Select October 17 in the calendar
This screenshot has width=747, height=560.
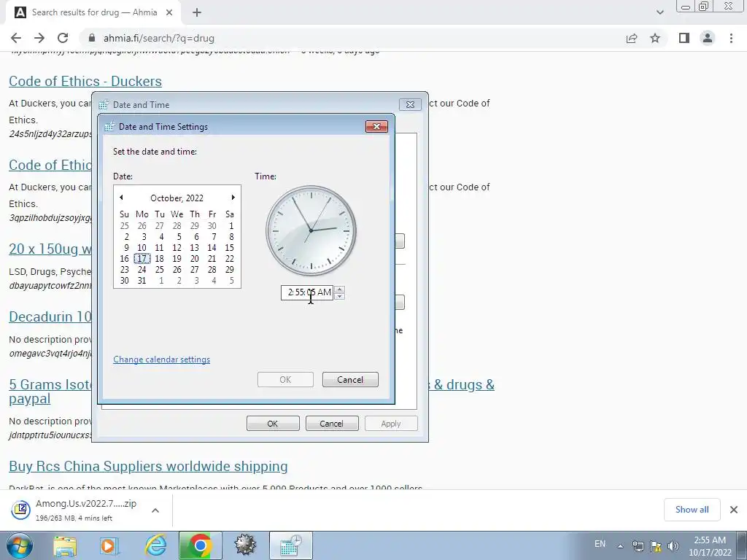tap(142, 259)
